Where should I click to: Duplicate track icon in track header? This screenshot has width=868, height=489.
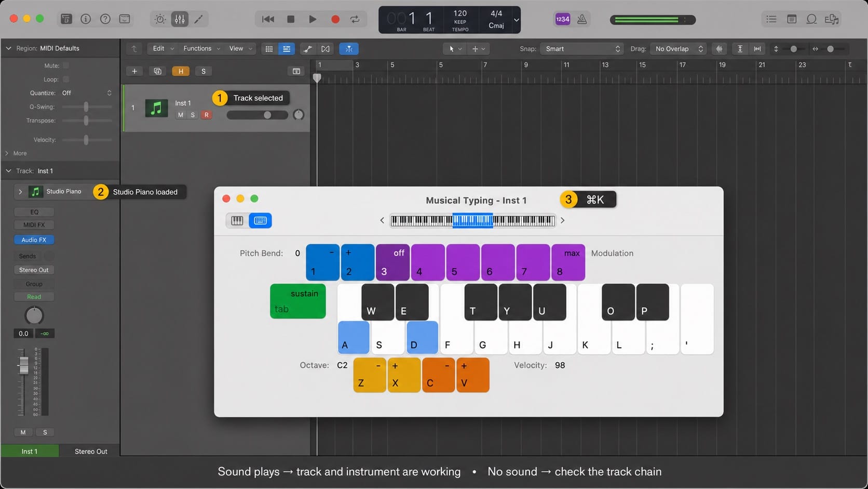pyautogui.click(x=158, y=71)
